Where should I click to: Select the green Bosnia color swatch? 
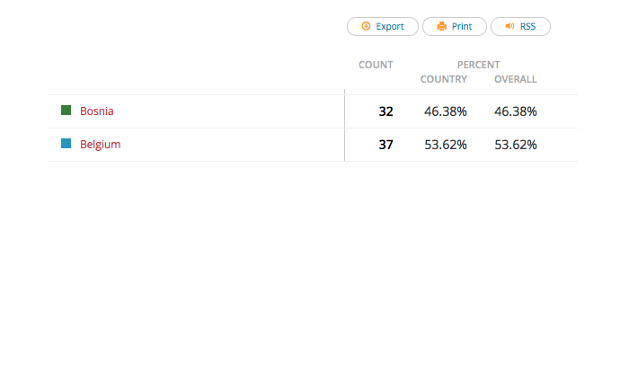66,110
